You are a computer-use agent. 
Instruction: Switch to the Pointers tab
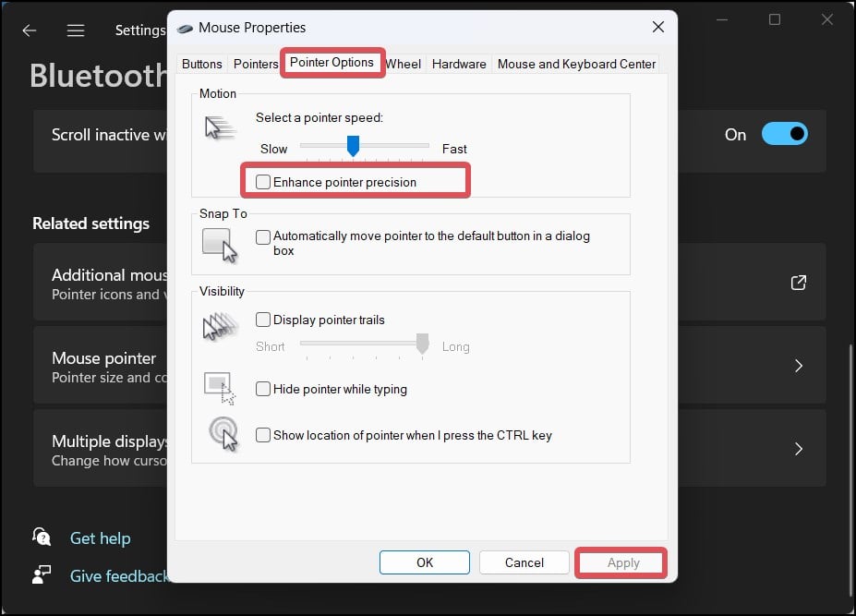tap(256, 64)
